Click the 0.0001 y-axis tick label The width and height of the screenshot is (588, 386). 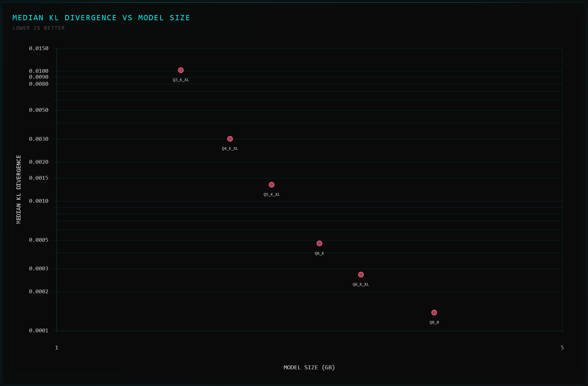click(x=39, y=331)
